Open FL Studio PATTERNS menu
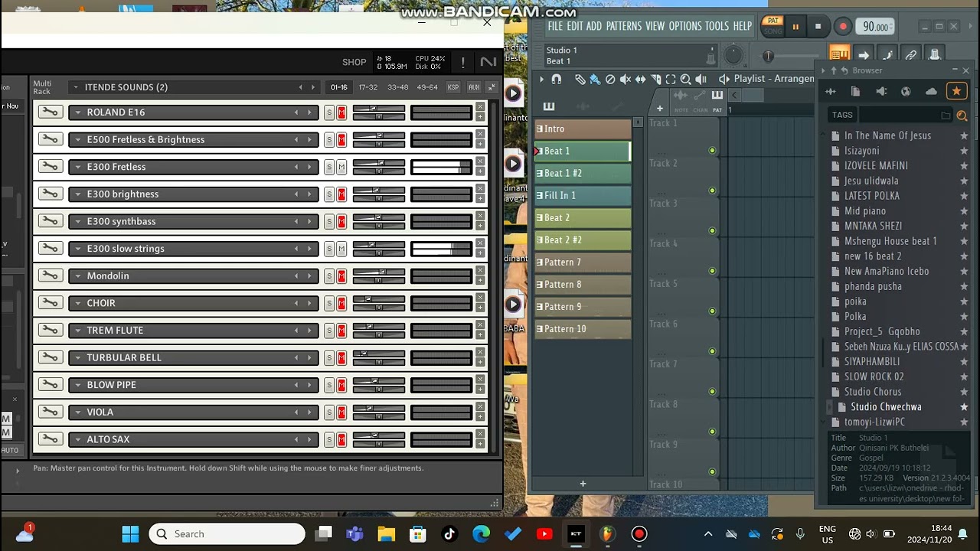The image size is (980, 551). (x=624, y=26)
